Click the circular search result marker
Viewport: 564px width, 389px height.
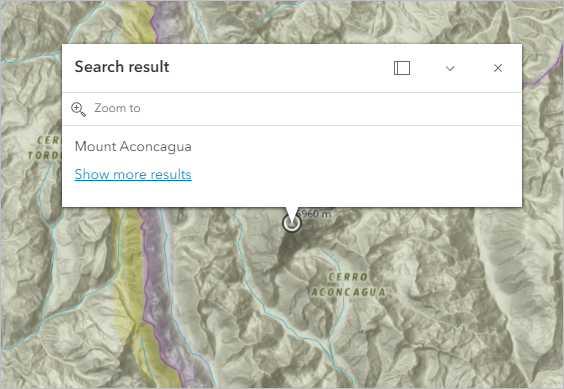[x=291, y=223]
